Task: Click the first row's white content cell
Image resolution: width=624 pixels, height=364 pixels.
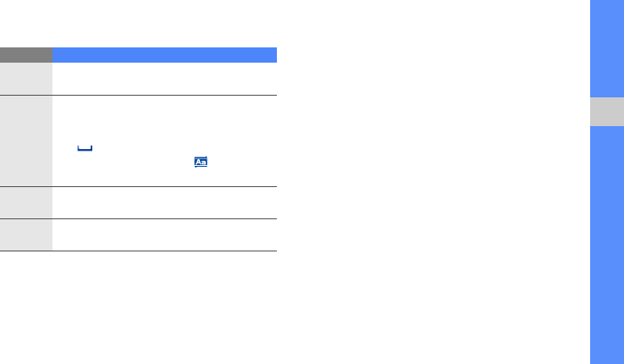Action: [x=164, y=79]
